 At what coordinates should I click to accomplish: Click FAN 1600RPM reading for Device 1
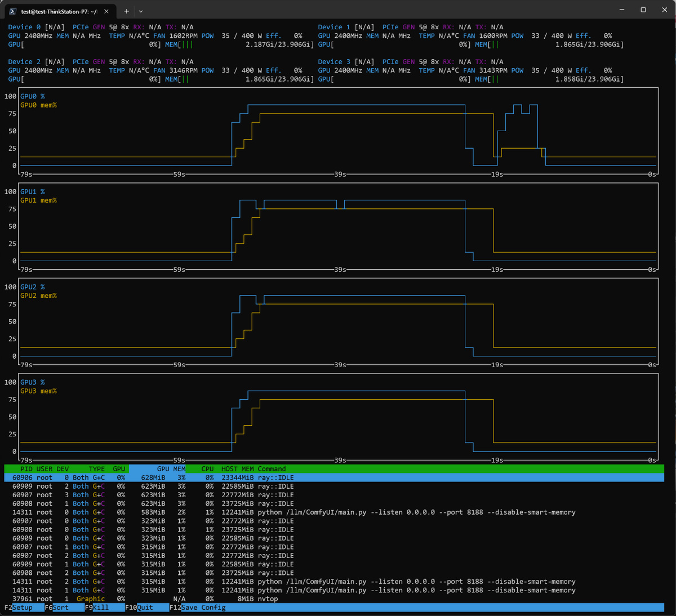[485, 36]
